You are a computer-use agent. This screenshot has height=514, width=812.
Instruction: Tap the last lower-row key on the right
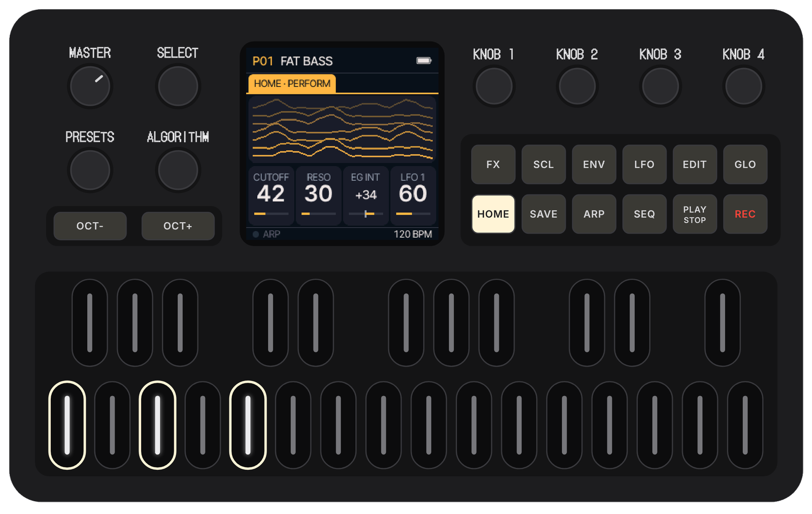pyautogui.click(x=745, y=425)
